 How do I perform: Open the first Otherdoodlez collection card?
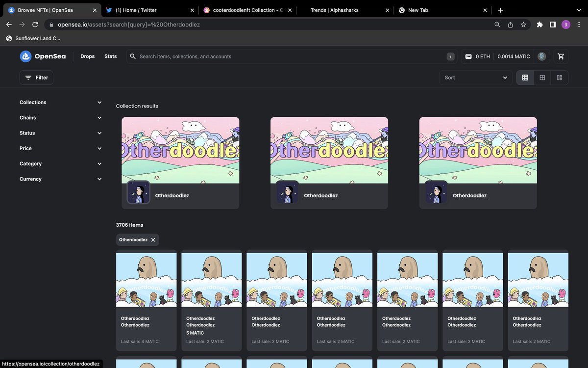[180, 163]
